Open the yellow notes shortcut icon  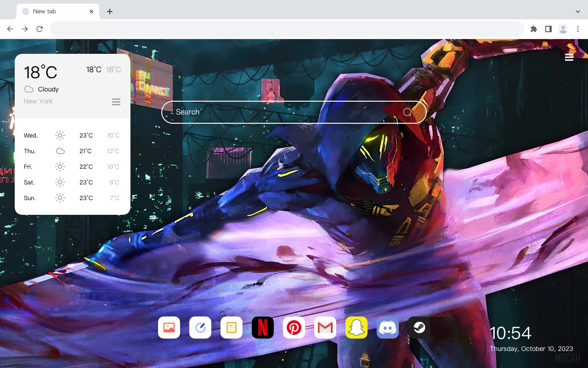(232, 328)
